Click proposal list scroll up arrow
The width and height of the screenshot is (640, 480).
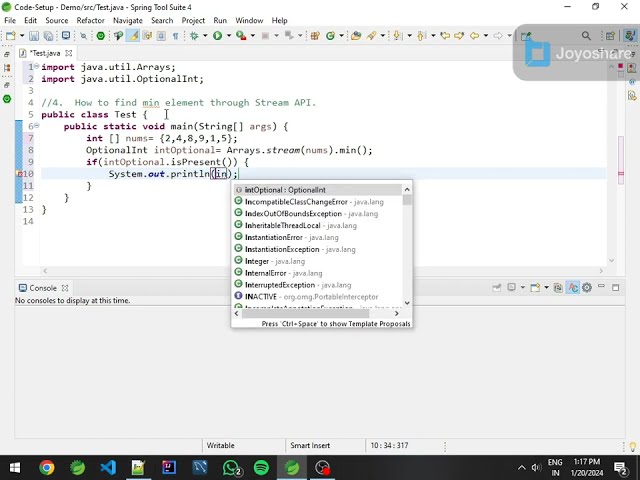[x=407, y=189]
